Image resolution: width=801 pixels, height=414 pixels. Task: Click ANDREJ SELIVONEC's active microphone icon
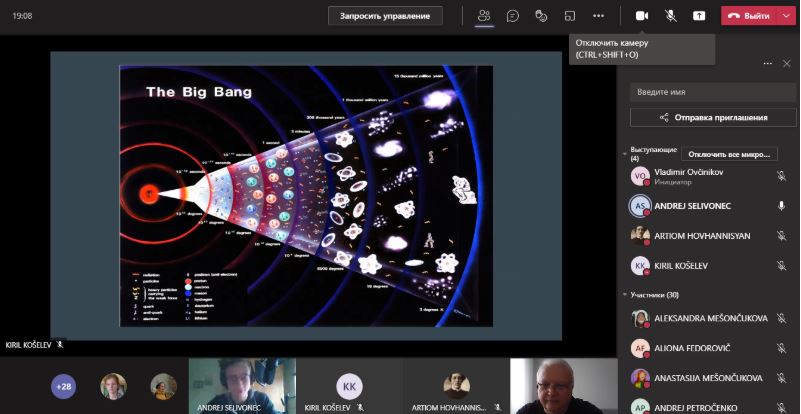pyautogui.click(x=781, y=206)
